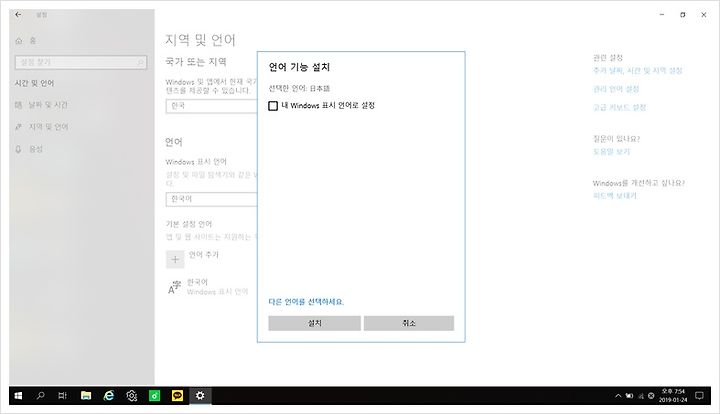Open the Action Center notification icon
Screen dimensions: 720x414
tap(699, 396)
